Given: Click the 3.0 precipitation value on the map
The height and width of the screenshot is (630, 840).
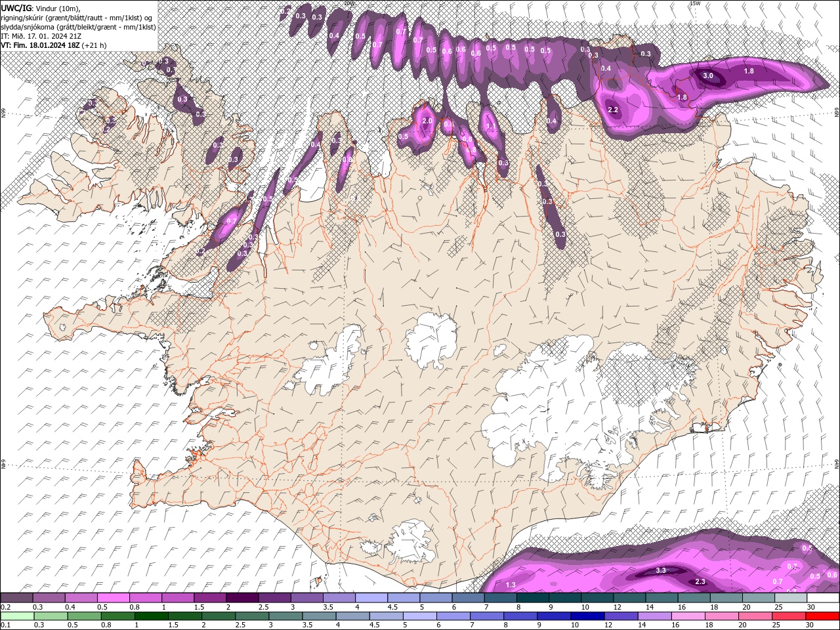Looking at the screenshot, I should 708,76.
